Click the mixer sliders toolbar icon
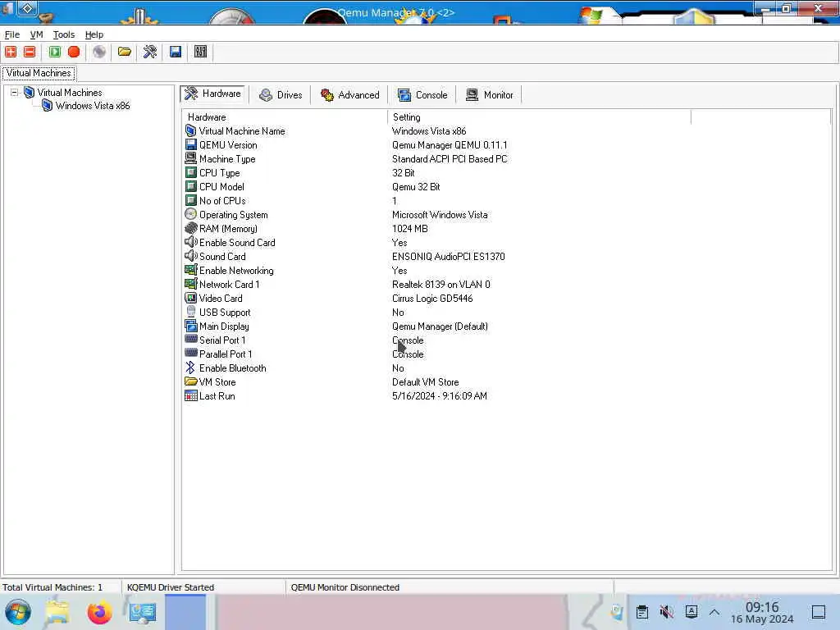Screen dimensions: 840x630 200,52
